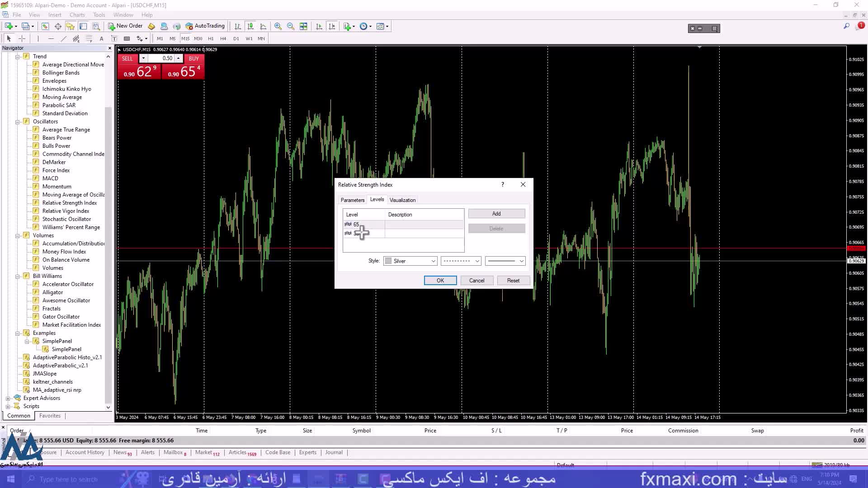This screenshot has width=868, height=488.
Task: Toggle the AutoTrading button
Action: pos(205,26)
